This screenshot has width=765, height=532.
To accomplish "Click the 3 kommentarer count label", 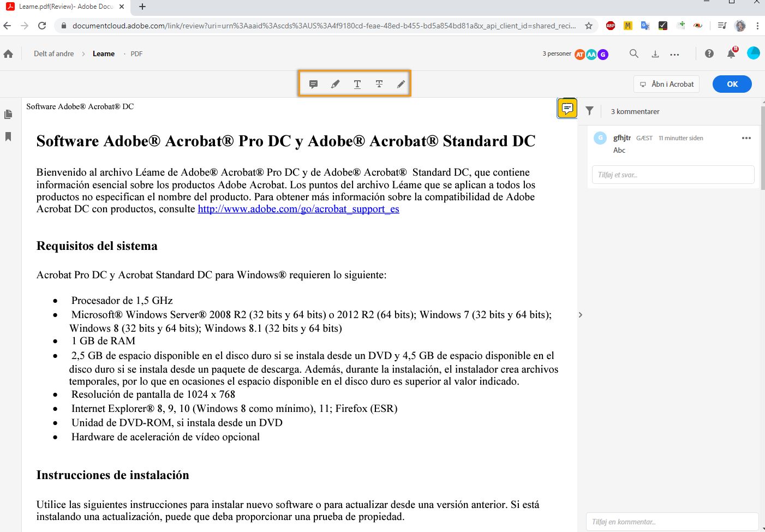I will click(635, 111).
